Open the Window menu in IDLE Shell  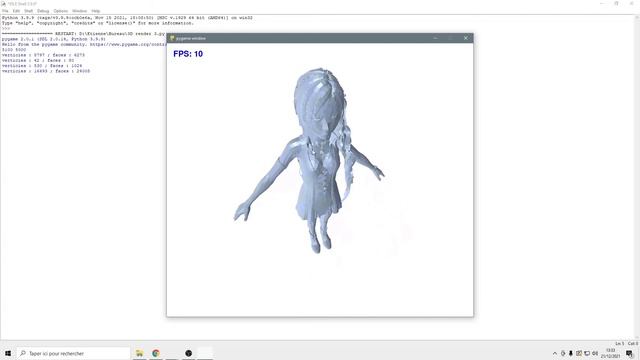pyautogui.click(x=80, y=11)
